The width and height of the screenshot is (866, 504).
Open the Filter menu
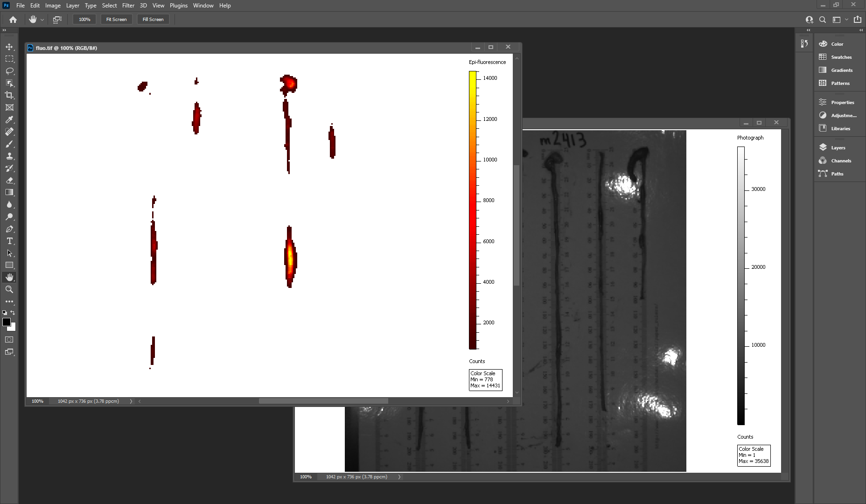128,6
